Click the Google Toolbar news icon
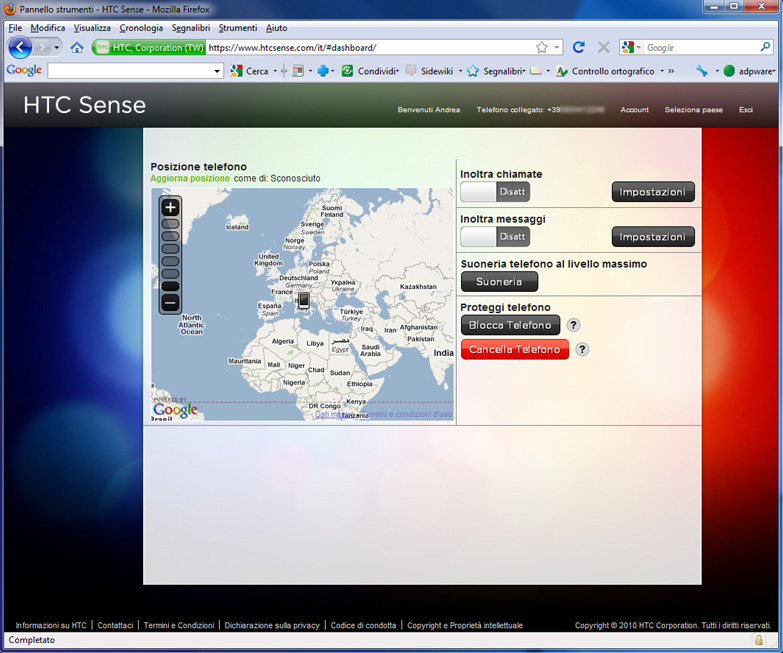 298,71
